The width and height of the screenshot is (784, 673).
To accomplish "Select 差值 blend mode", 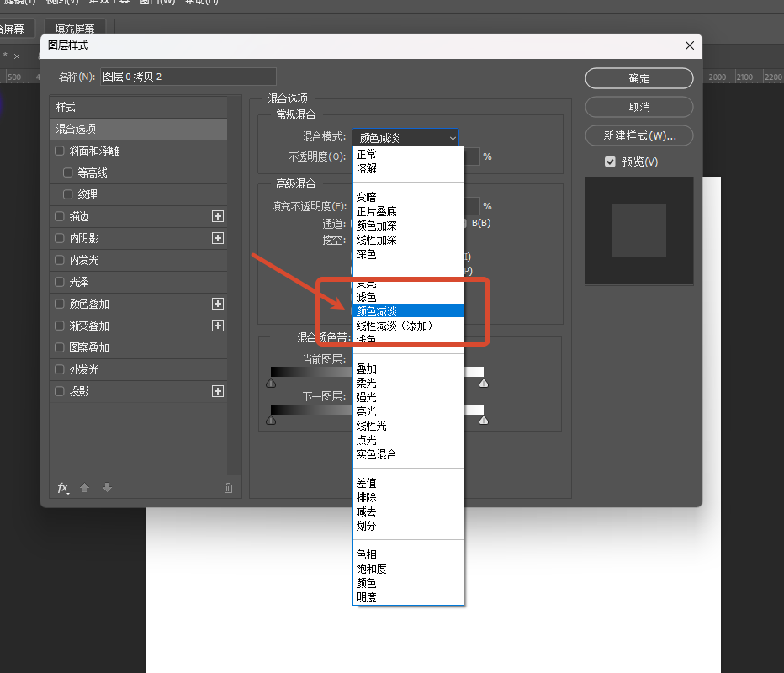I will click(409, 483).
